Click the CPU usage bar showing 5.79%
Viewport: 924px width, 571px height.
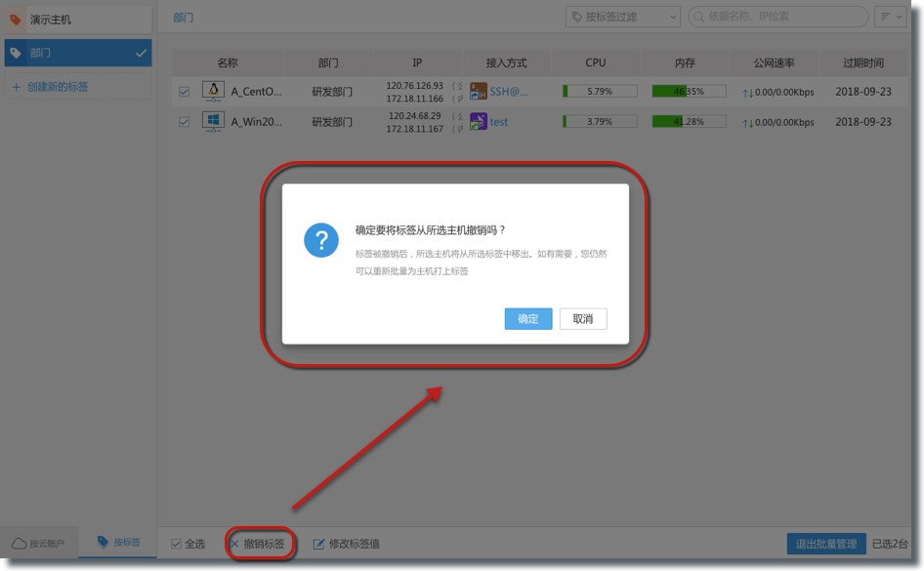[x=600, y=92]
